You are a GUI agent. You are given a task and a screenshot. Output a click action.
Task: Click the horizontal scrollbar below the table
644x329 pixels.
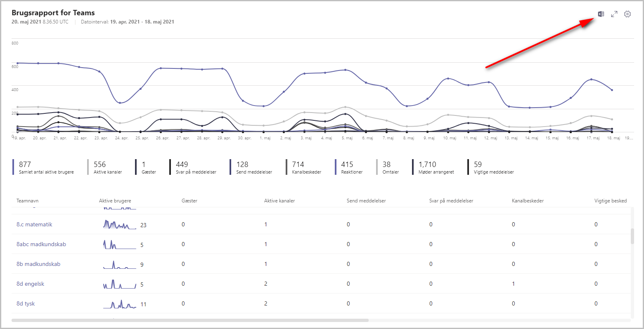(190, 320)
